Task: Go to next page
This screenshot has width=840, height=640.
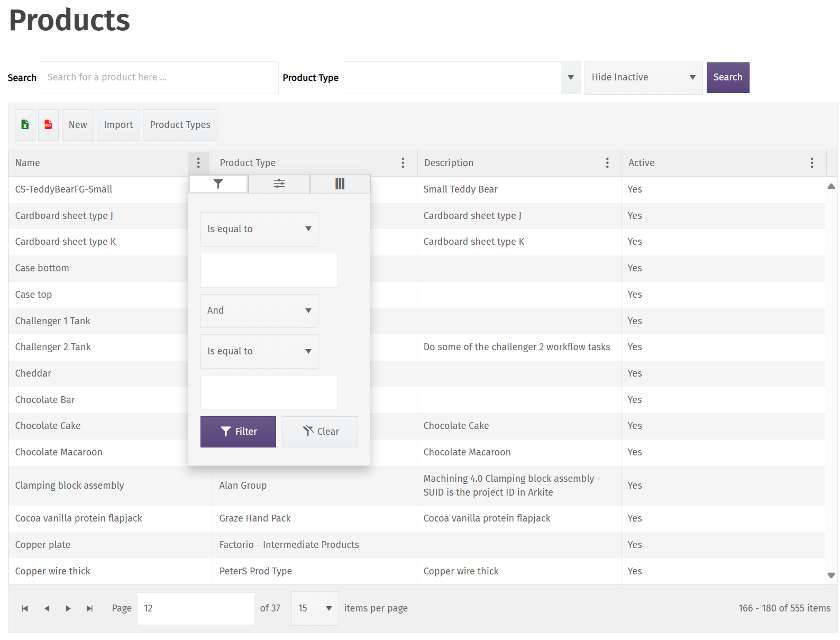Action: [68, 608]
